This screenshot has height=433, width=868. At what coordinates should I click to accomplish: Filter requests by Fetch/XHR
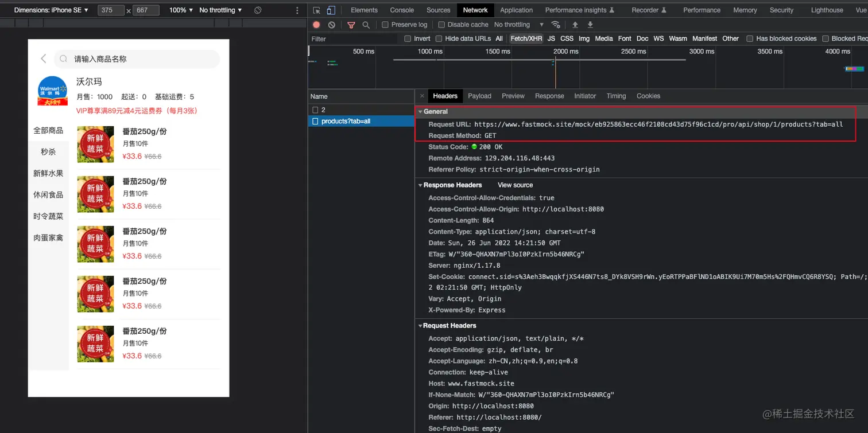(x=526, y=38)
